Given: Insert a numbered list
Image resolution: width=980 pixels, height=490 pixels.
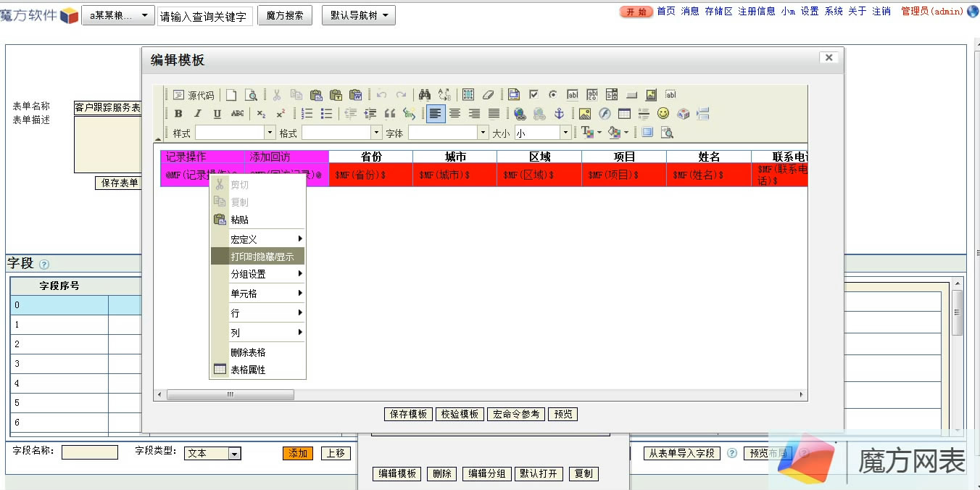Looking at the screenshot, I should (307, 114).
